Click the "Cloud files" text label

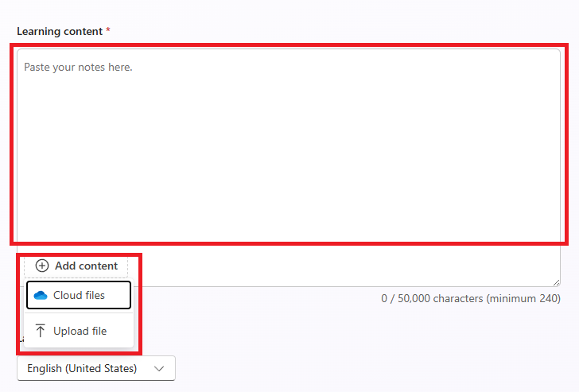(x=79, y=296)
